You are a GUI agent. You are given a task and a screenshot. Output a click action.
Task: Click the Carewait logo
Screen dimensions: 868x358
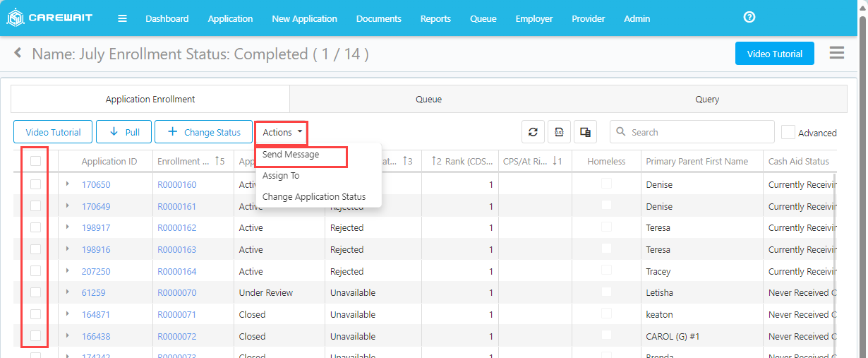[49, 18]
